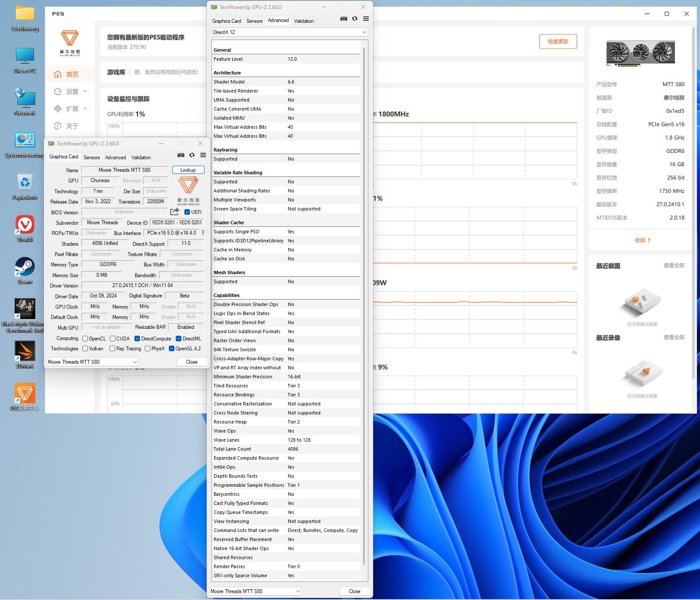Open the Papierkorb recycle bin
The height and width of the screenshot is (600, 700).
[25, 186]
